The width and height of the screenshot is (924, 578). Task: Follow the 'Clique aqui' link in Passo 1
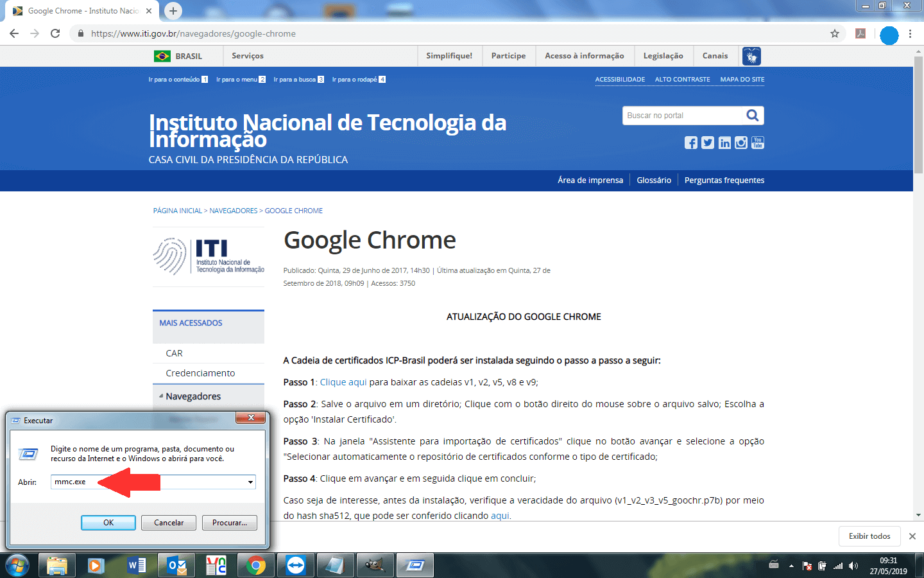343,382
